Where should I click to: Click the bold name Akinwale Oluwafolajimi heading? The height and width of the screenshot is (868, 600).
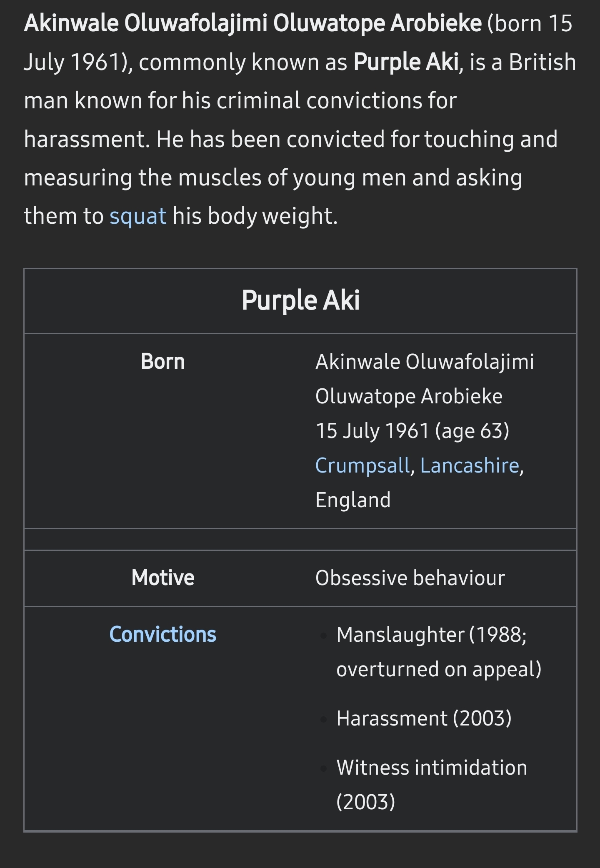tap(252, 23)
